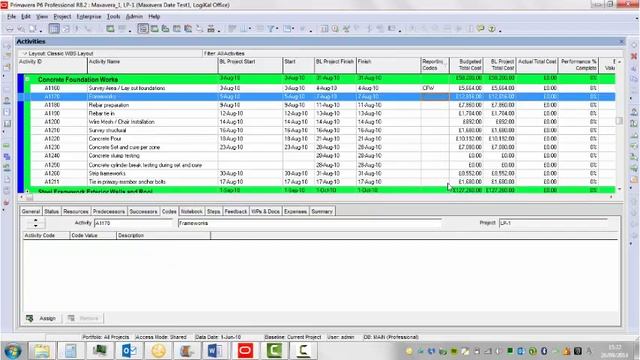Open Word from the taskbar
Viewport: 640px width, 360px height.
[x=215, y=351]
